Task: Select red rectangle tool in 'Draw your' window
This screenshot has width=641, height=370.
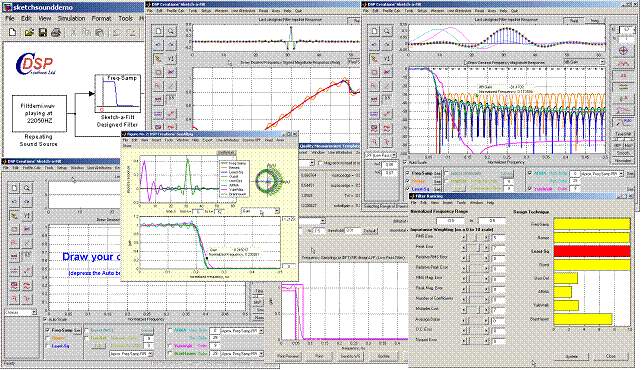Action: tap(15, 229)
